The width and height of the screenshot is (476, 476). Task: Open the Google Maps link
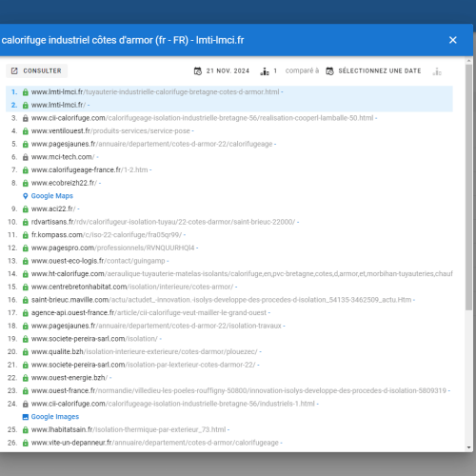tap(52, 196)
